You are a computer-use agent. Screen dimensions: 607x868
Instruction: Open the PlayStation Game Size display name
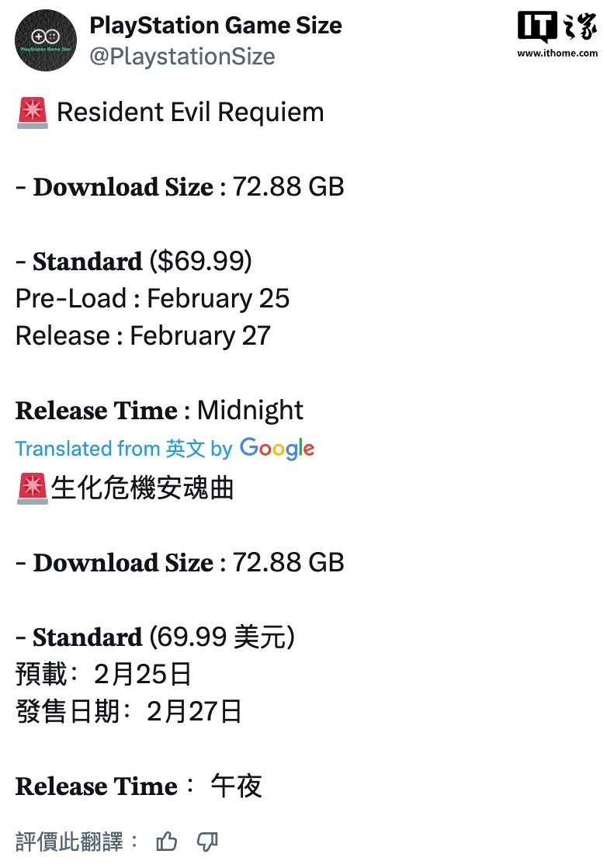216,26
